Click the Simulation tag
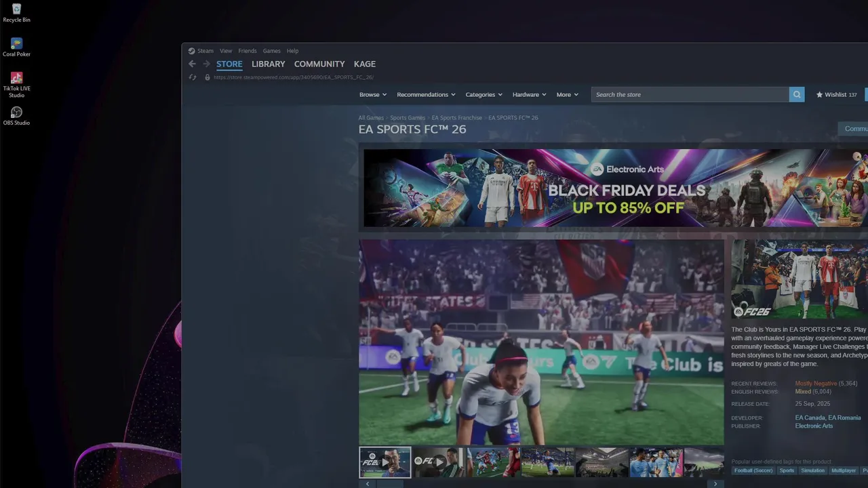The image size is (868, 488). point(812,470)
